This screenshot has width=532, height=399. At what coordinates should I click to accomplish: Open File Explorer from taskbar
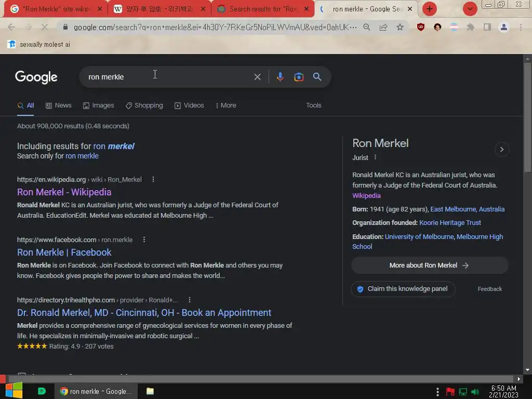click(150, 391)
